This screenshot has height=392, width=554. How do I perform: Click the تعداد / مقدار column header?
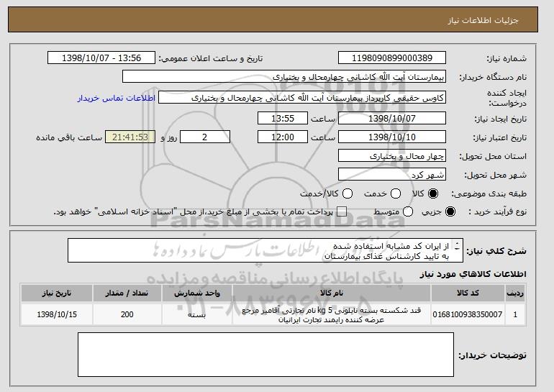pos(127,293)
